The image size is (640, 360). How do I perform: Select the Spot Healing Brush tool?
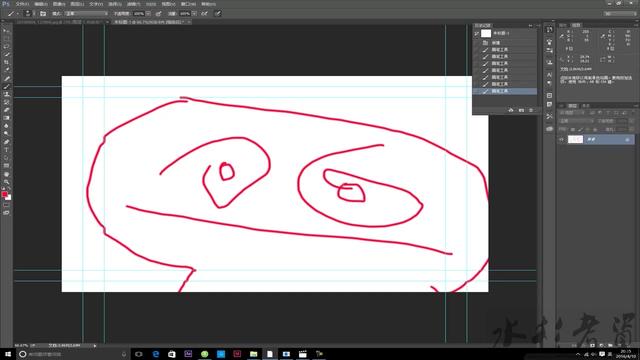(x=6, y=78)
